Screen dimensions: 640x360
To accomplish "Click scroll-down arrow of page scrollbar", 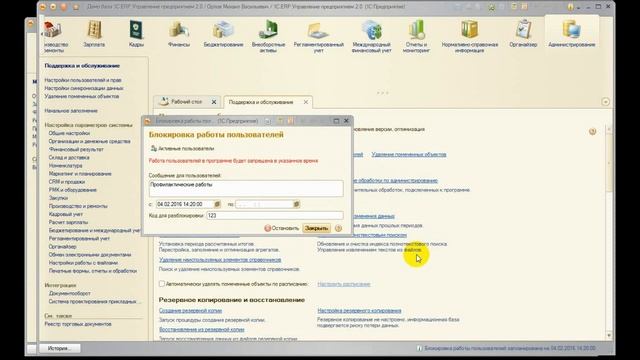I will coord(609,336).
